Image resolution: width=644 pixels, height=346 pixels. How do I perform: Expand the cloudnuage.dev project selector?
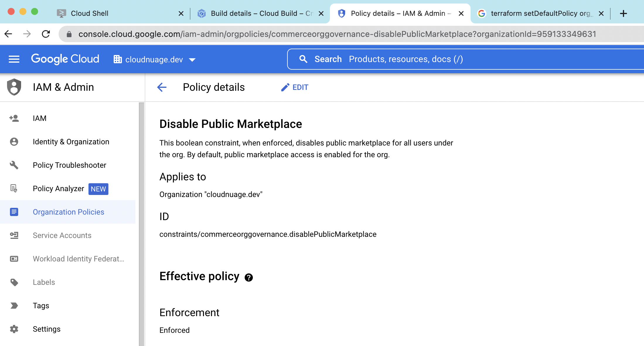[192, 59]
